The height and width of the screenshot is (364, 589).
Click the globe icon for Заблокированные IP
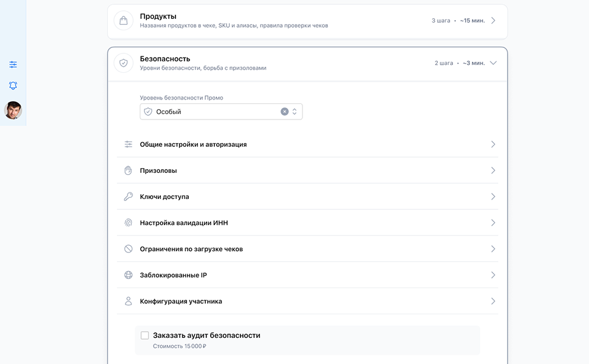(x=128, y=275)
